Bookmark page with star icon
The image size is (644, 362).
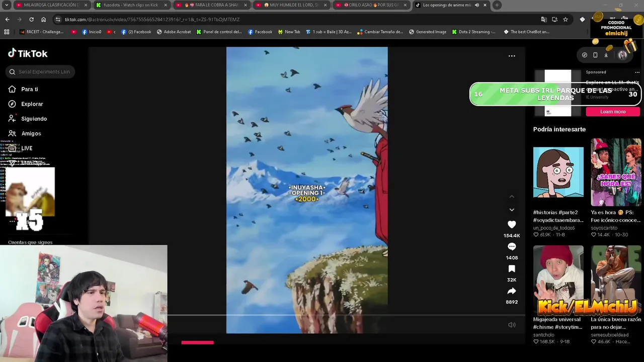tap(566, 19)
